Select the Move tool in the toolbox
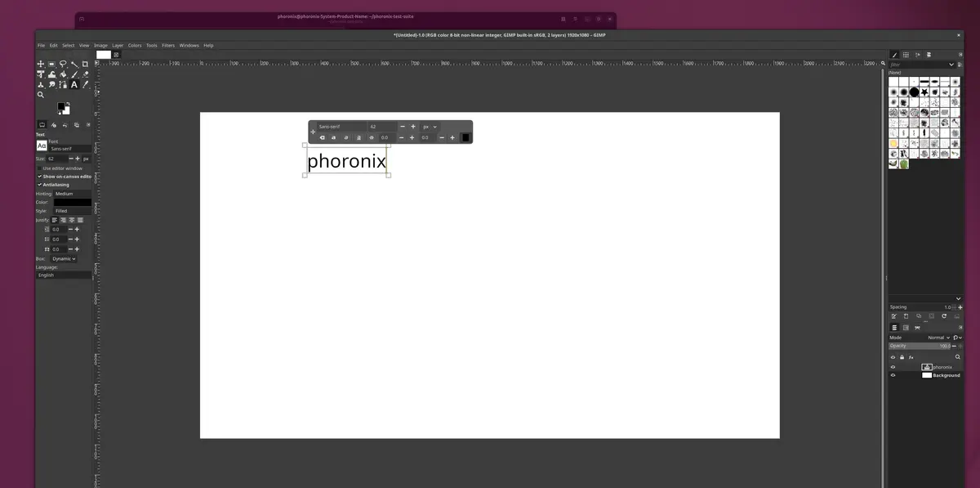Screen dimensions: 980x488 [x=40, y=64]
